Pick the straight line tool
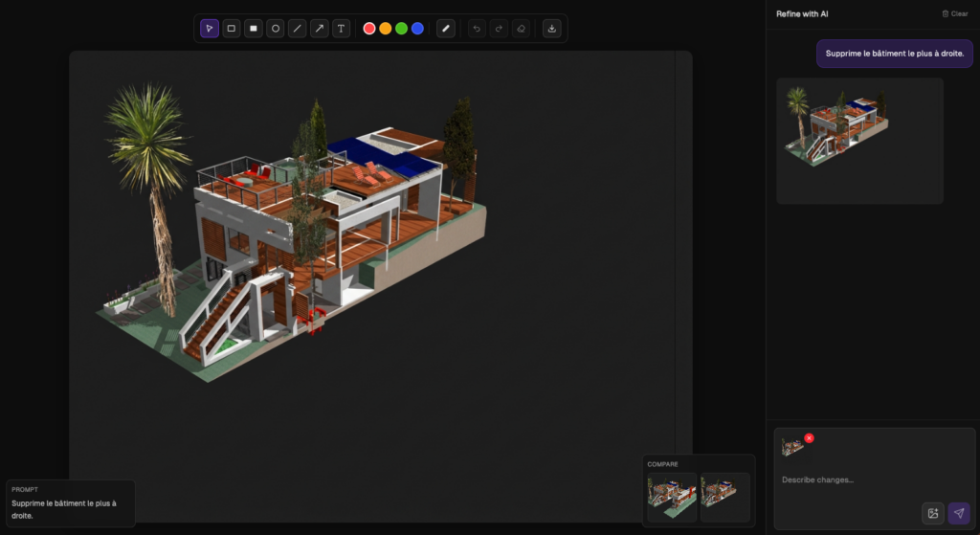This screenshot has width=980, height=535. point(298,29)
